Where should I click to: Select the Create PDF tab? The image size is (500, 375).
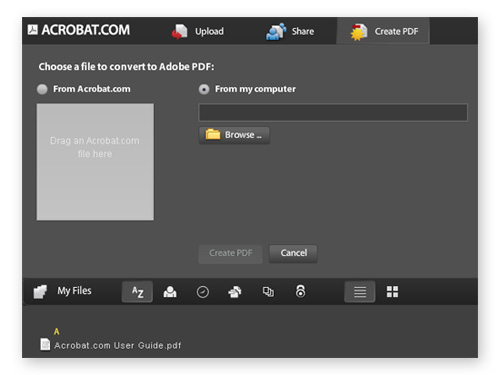(x=383, y=31)
